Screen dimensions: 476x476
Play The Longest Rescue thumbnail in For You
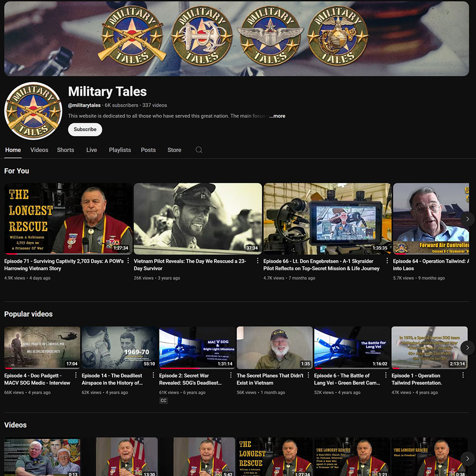68,218
